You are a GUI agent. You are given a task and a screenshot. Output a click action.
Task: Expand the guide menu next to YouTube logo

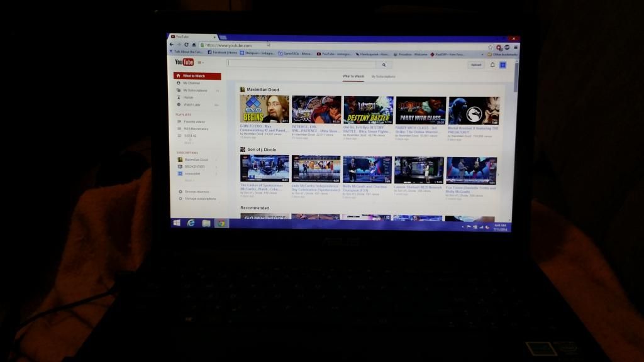click(201, 62)
